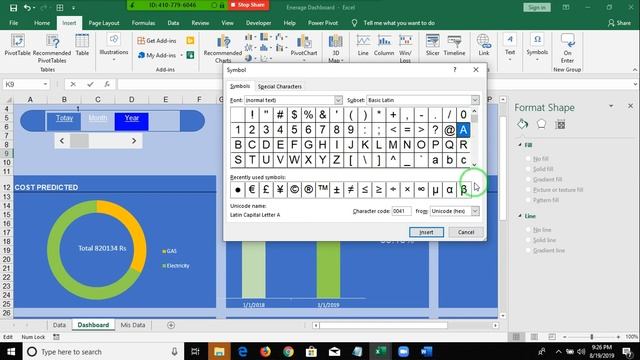
Task: Switch to Special Characters tab
Action: pos(280,87)
